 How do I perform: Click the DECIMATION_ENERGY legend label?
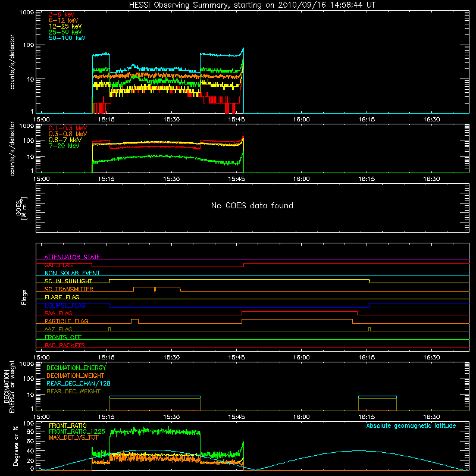pyautogui.click(x=76, y=368)
